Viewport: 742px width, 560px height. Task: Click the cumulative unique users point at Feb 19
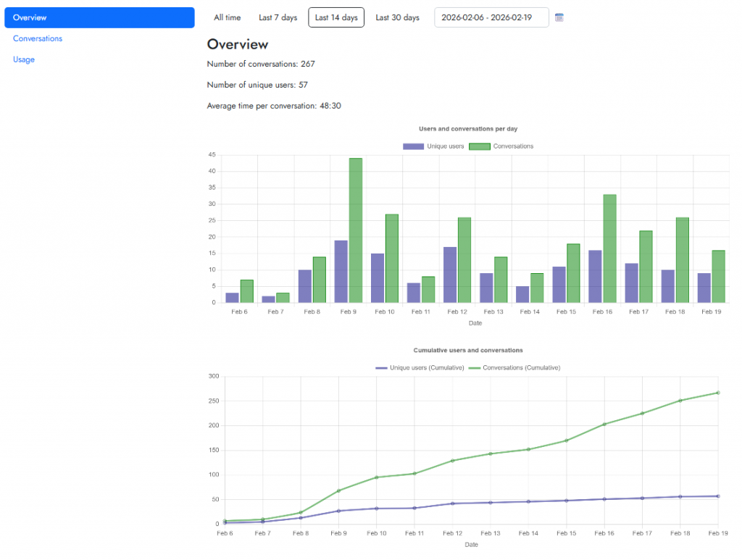[x=717, y=496]
